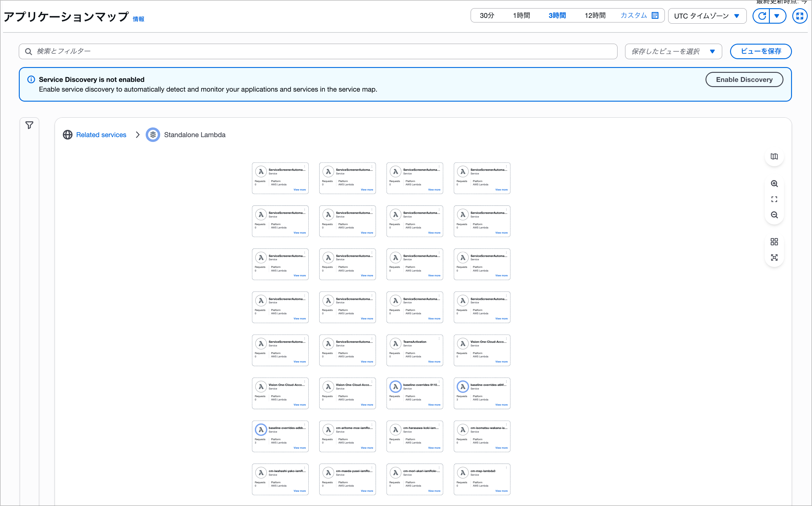Screen dimensions: 812x506
Task: Click the Enable Discovery button
Action: pos(744,80)
